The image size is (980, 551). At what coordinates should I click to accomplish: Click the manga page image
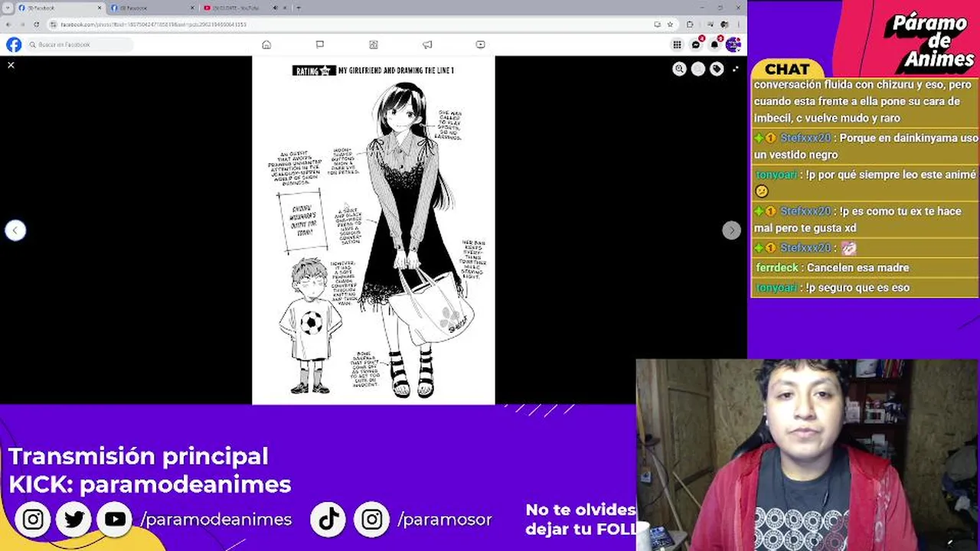click(374, 230)
